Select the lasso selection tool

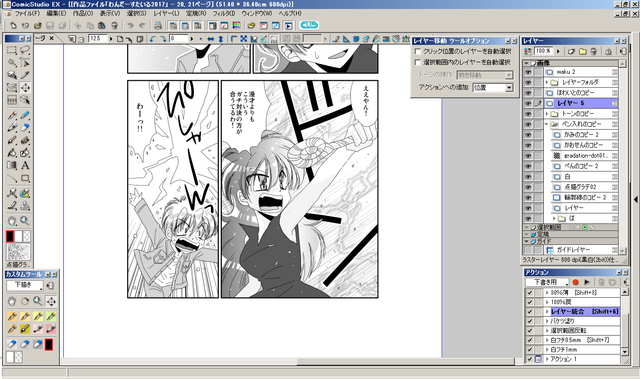click(x=25, y=50)
